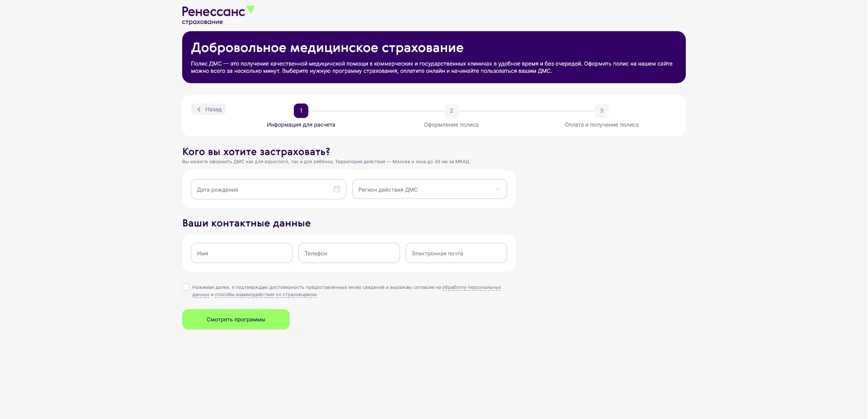868x419 pixels.
Task: Click the Ренессанс страхование logo
Action: tap(218, 14)
